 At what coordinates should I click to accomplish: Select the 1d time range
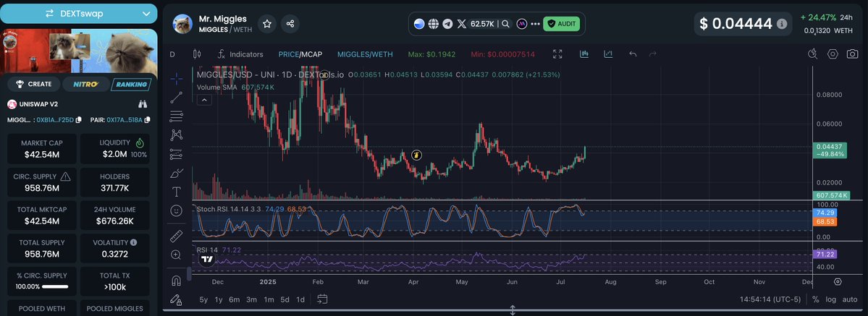[x=300, y=299]
